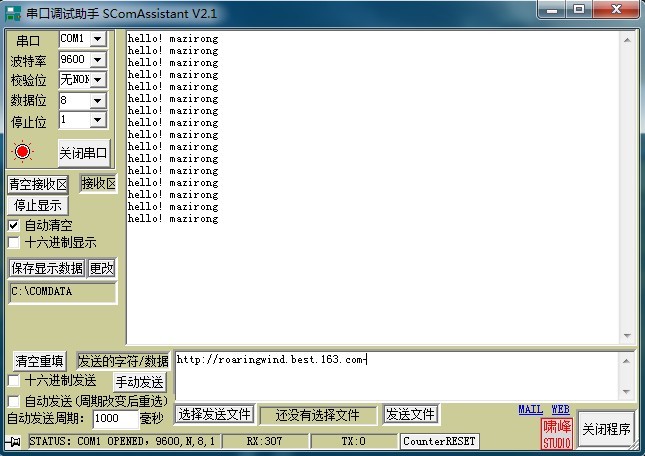
Task: Enable 十六进制发送 hex send checkbox
Action: point(14,381)
